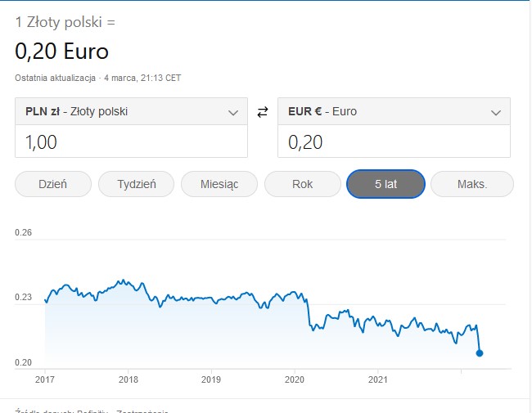Viewport: 532px width, 413px height.
Task: Click the 0.26 y-axis value
Action: coord(23,233)
